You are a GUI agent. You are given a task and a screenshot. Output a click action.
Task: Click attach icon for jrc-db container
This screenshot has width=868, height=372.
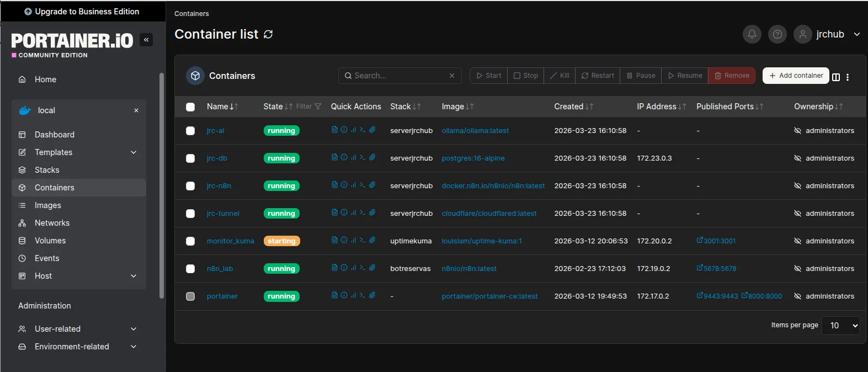[x=372, y=157]
